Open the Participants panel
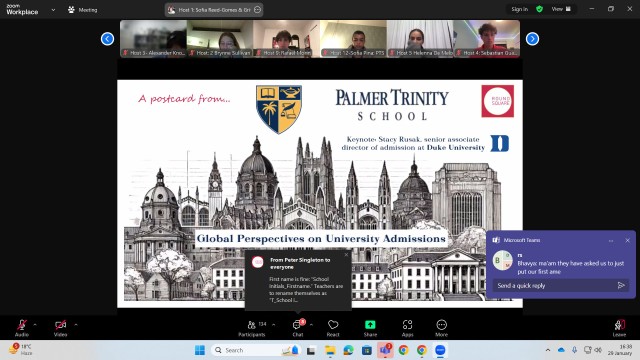The width and height of the screenshot is (640, 360). pos(252,328)
